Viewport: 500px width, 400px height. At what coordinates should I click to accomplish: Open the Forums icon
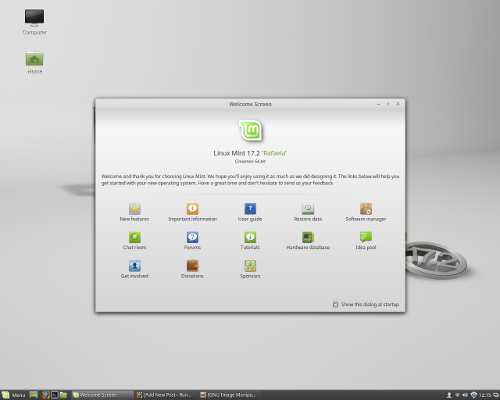[192, 237]
